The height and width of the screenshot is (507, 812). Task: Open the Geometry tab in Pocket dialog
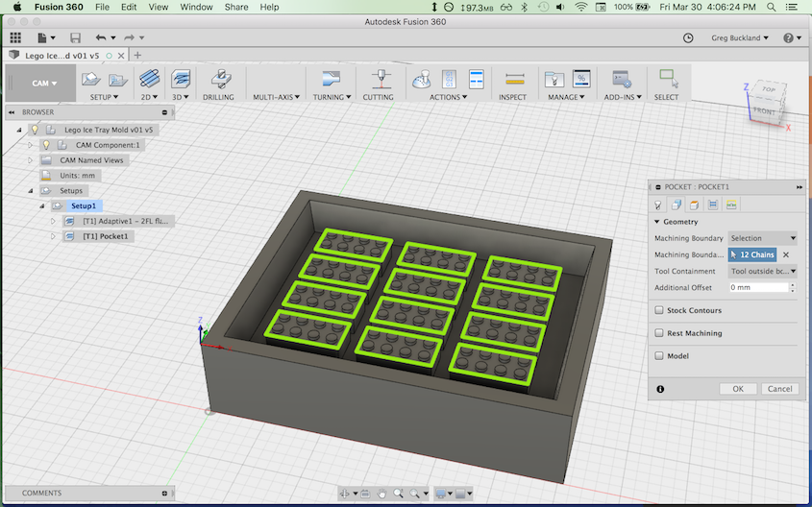(x=676, y=205)
